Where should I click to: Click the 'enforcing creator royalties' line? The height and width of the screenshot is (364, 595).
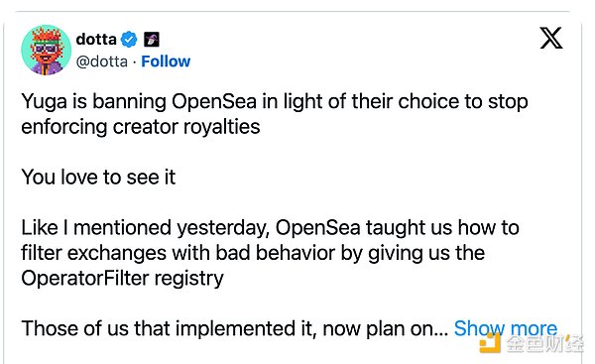[x=141, y=127]
